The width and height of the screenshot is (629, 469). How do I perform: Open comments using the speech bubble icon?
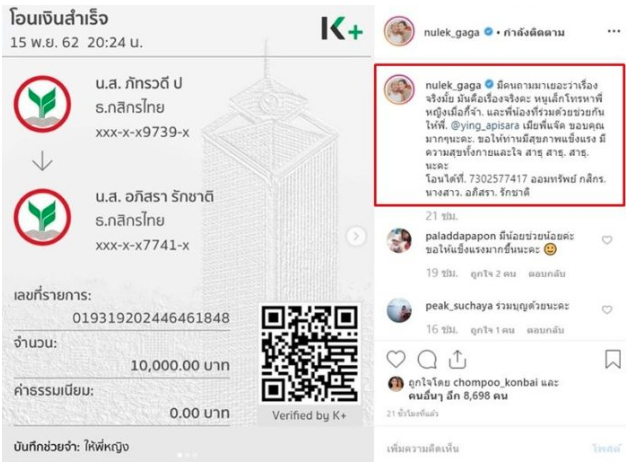427,359
